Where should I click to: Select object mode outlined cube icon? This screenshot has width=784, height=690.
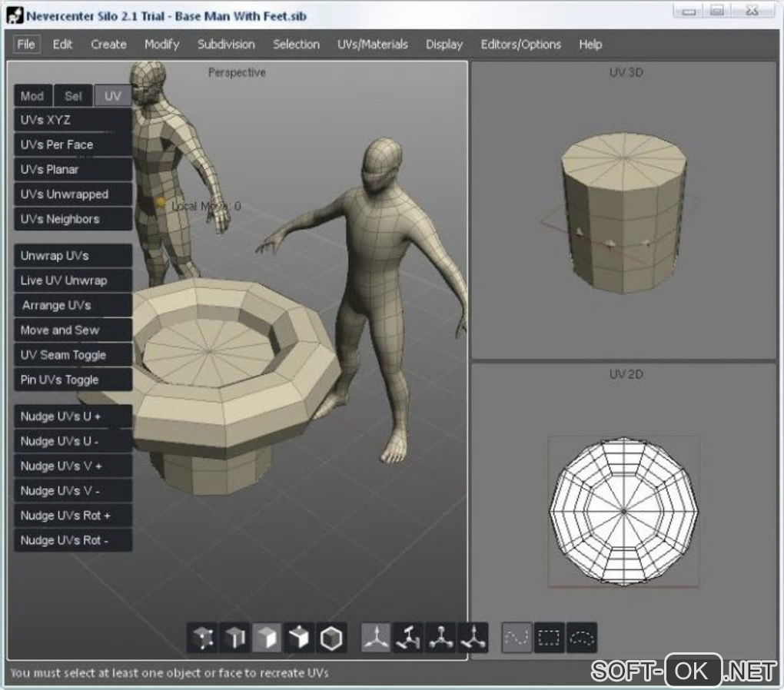(x=331, y=638)
